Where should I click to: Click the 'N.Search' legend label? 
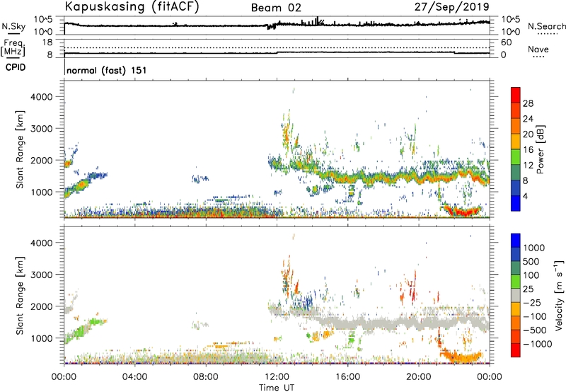pos(546,26)
